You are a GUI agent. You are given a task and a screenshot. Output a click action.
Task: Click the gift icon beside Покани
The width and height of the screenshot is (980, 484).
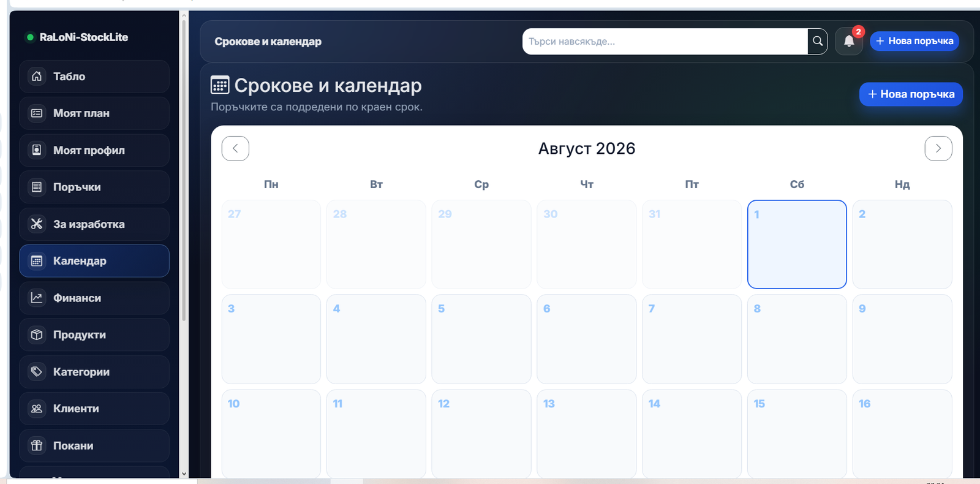(37, 445)
